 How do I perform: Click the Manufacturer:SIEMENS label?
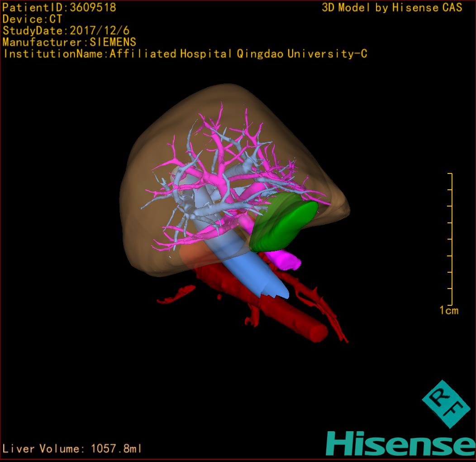pos(69,42)
